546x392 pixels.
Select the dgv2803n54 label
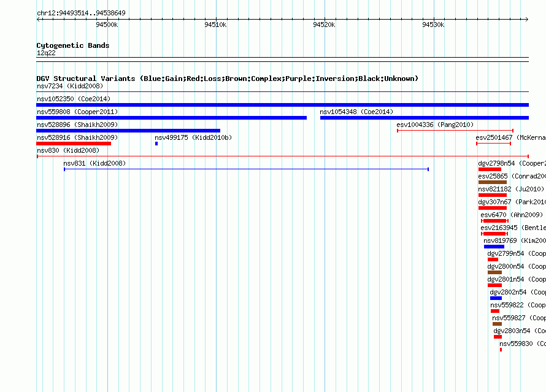pos(520,331)
